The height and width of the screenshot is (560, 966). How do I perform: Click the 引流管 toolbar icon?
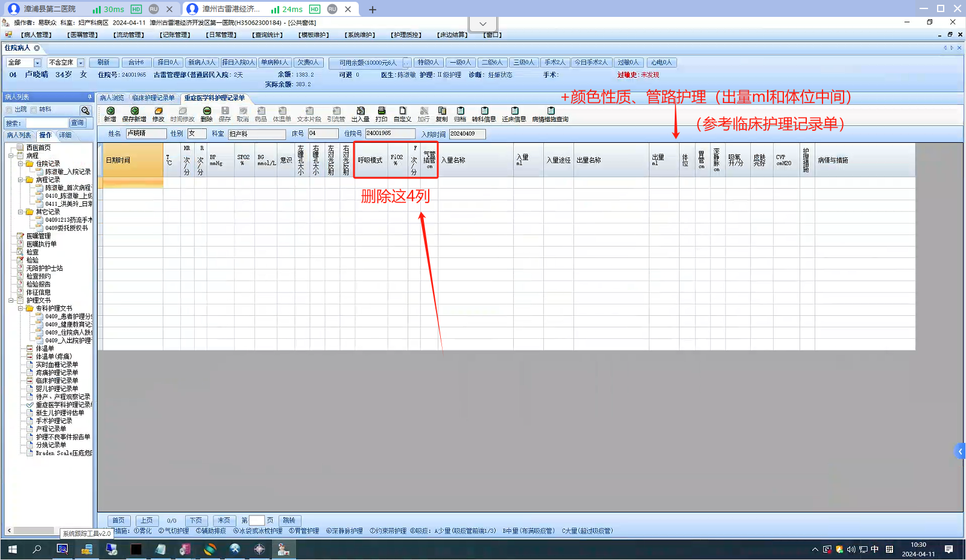pyautogui.click(x=336, y=115)
